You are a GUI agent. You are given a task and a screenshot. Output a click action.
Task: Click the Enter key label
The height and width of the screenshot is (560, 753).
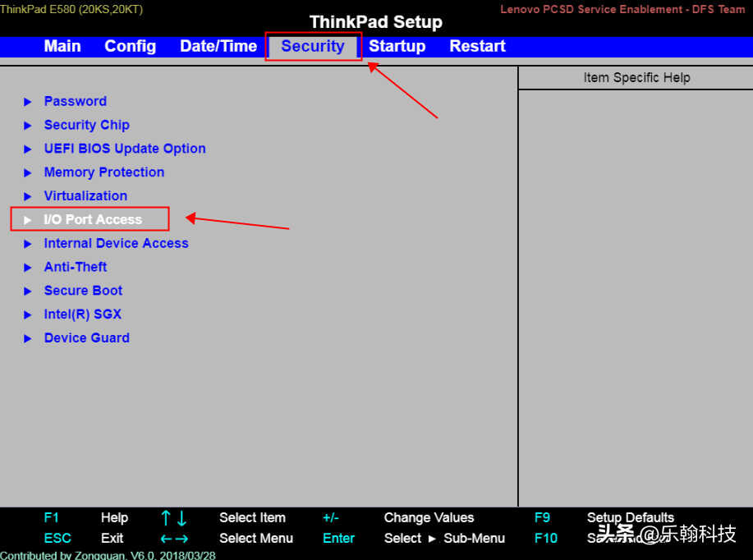(x=338, y=539)
